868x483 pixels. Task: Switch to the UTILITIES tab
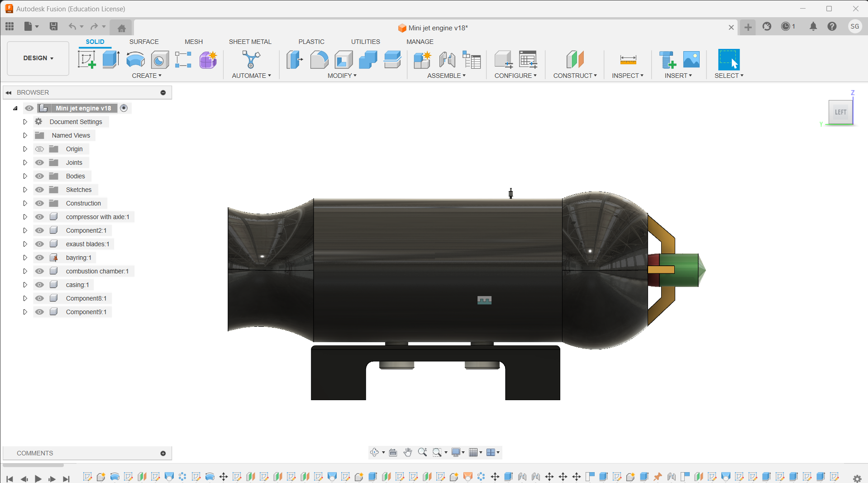click(x=366, y=42)
